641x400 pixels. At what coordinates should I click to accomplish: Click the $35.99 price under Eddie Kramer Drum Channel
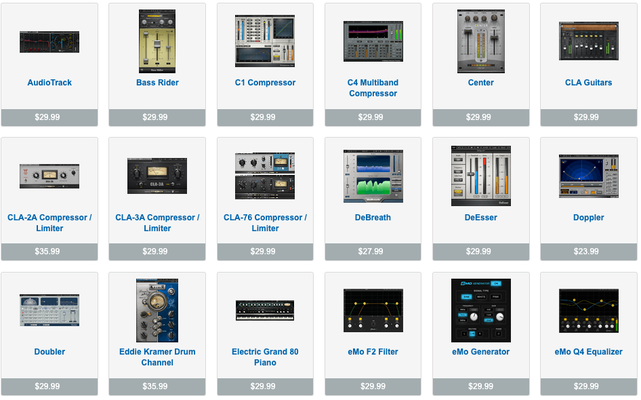157,387
